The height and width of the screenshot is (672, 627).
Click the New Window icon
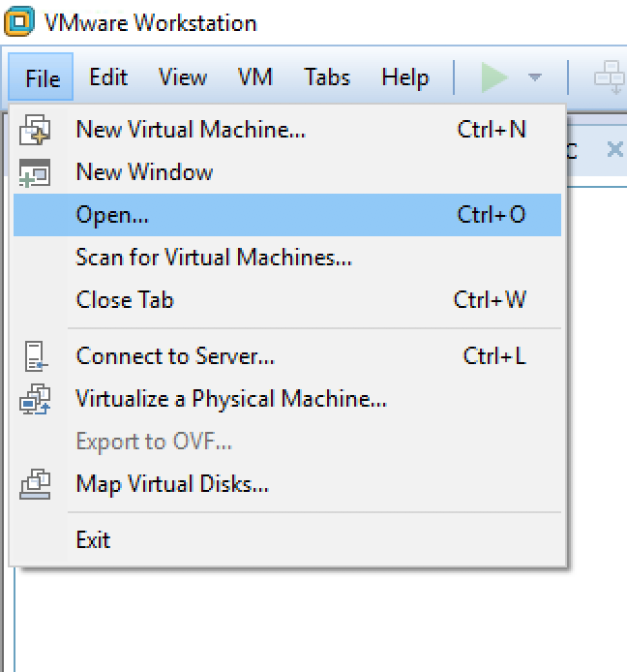pyautogui.click(x=35, y=172)
